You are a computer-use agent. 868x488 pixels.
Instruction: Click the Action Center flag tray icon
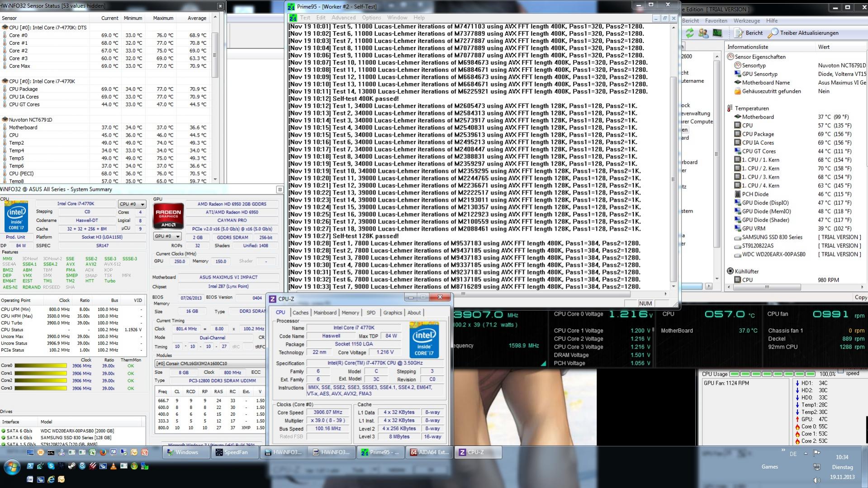click(x=817, y=453)
